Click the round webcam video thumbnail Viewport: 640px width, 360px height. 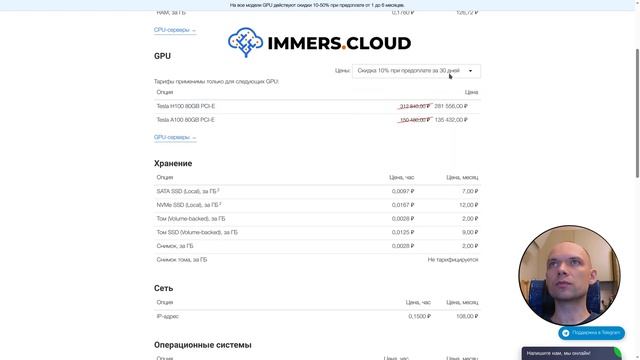570,276
